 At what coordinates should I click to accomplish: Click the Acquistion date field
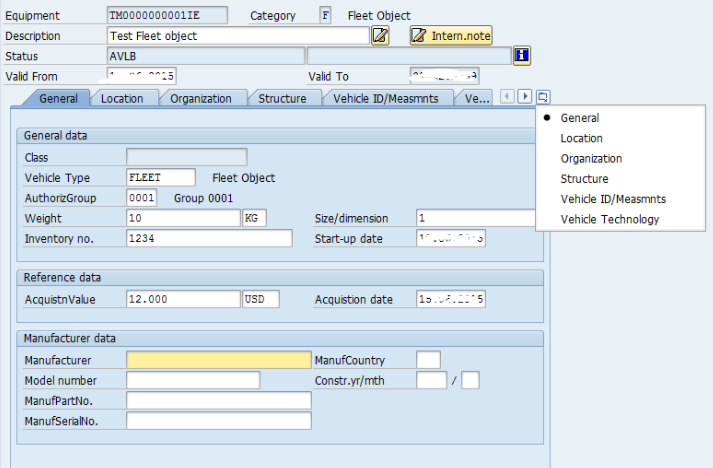451,299
